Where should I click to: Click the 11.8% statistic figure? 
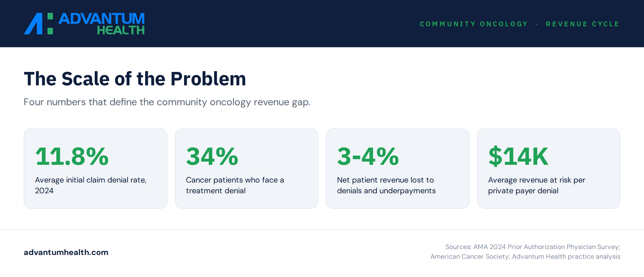tap(72, 156)
